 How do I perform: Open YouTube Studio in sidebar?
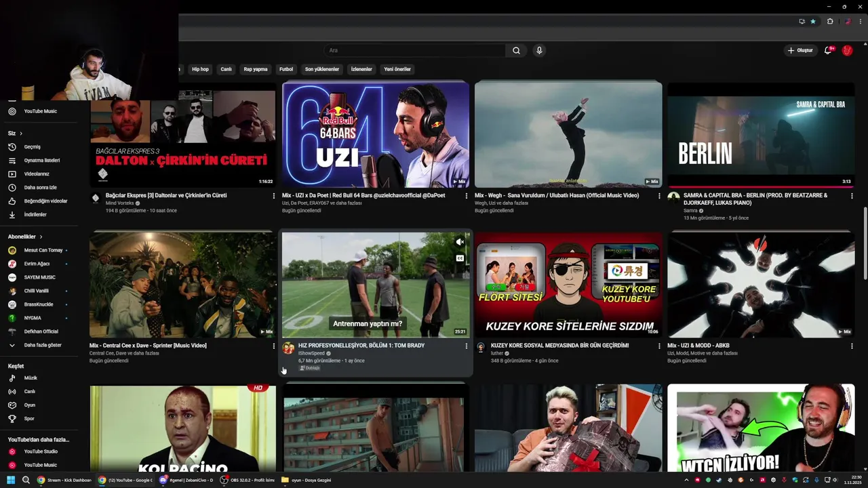click(41, 451)
